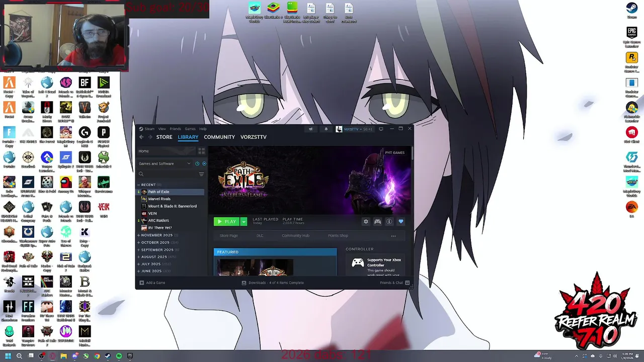Viewport: 644px width, 362px height.
Task: Click the Spotify taskbar icon
Action: (x=119, y=356)
